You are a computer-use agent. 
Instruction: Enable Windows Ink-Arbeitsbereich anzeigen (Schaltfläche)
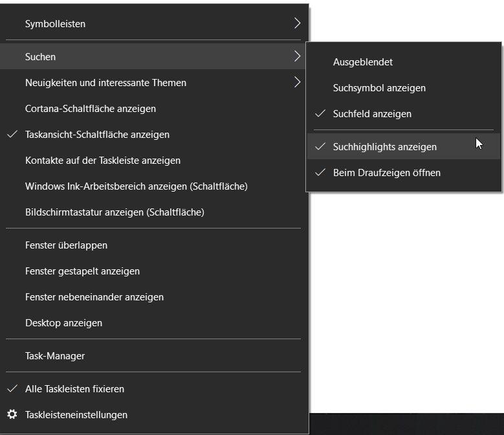click(x=153, y=186)
